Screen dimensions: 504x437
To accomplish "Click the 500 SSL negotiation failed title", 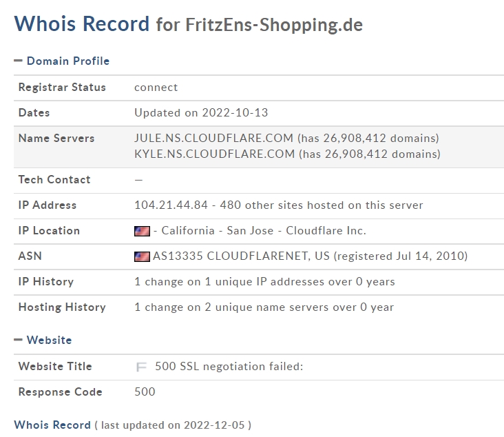I will coord(229,366).
